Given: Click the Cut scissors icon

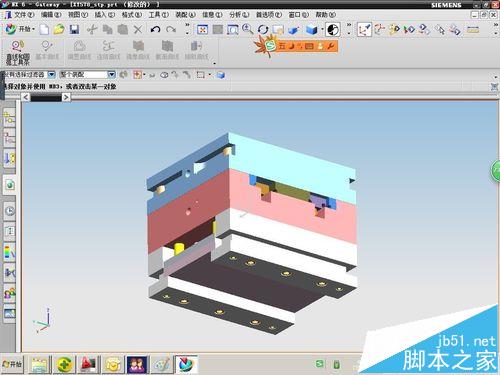Looking at the screenshot, I should point(92,29).
